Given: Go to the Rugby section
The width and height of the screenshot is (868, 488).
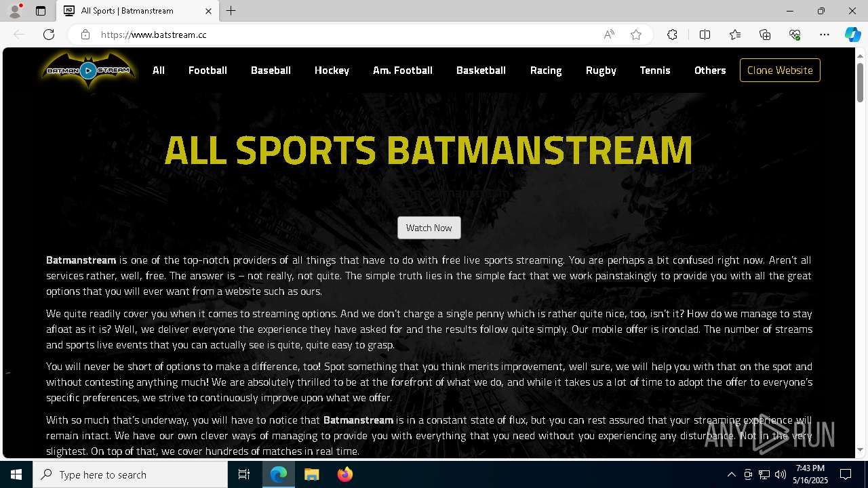Looking at the screenshot, I should tap(601, 70).
